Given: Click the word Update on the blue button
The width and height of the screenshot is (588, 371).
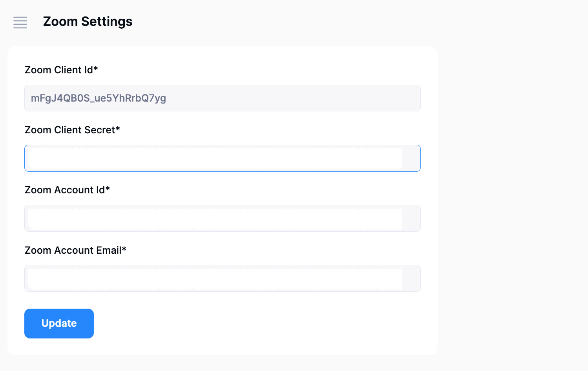Looking at the screenshot, I should tap(59, 324).
